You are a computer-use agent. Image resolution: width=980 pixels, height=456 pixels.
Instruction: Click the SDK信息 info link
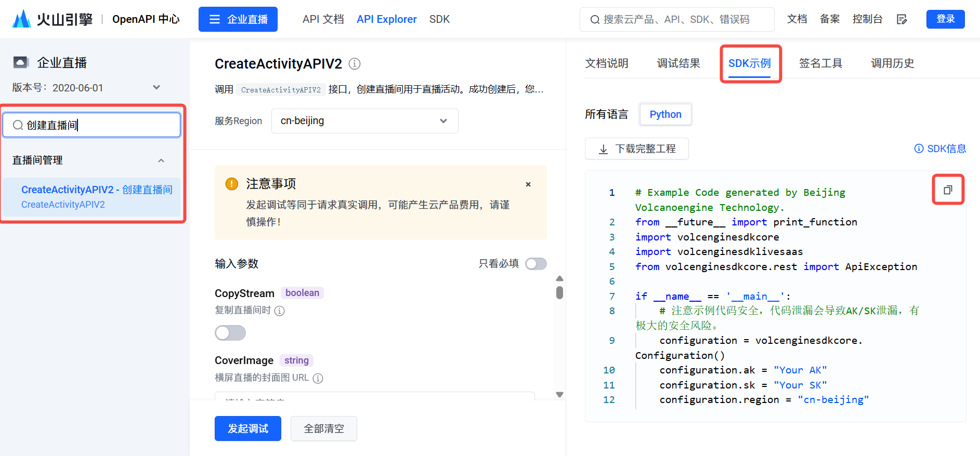[x=940, y=149]
